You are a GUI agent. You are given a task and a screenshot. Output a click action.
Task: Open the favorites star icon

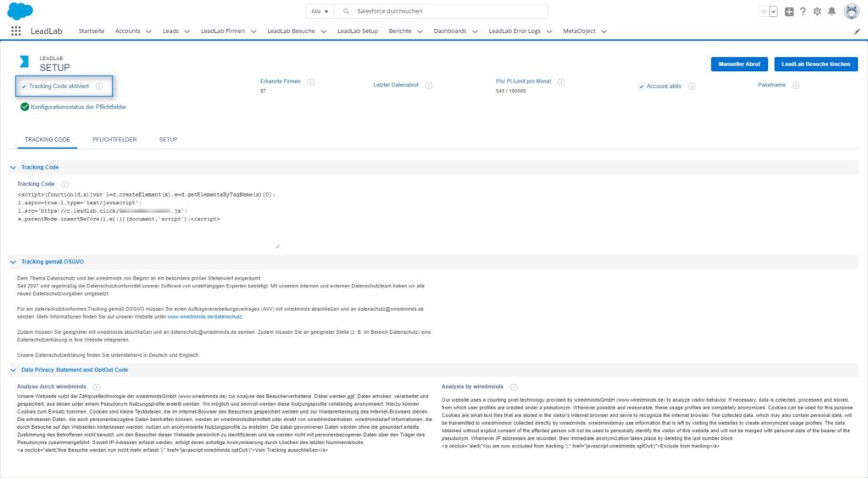click(x=764, y=11)
